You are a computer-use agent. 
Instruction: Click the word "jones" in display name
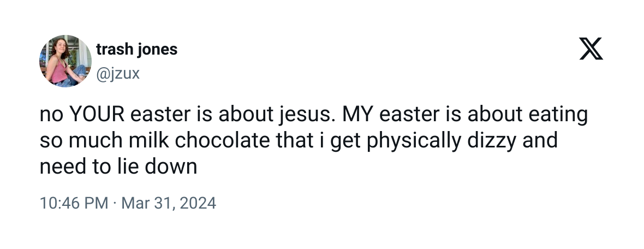pos(157,49)
